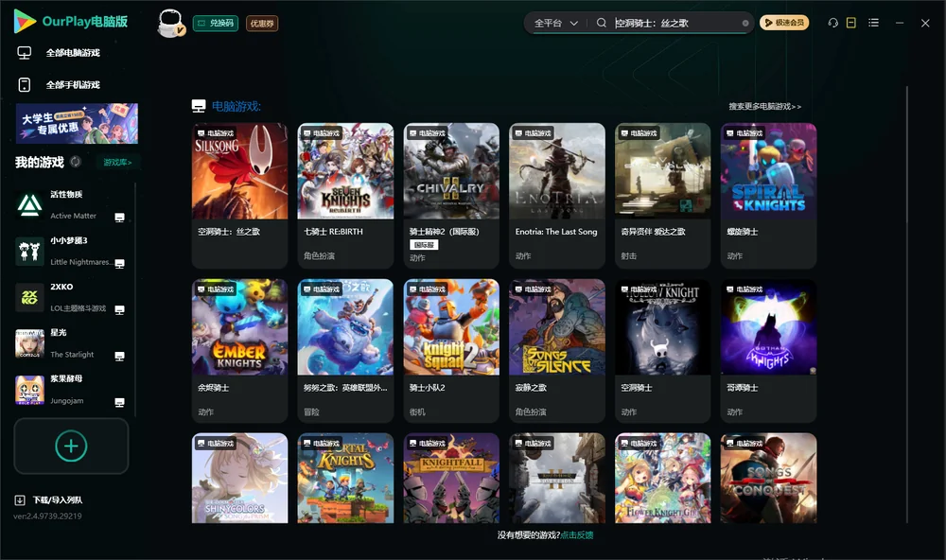Click the 兑换码 redeem code button
Screen dimensions: 946x560
[216, 23]
